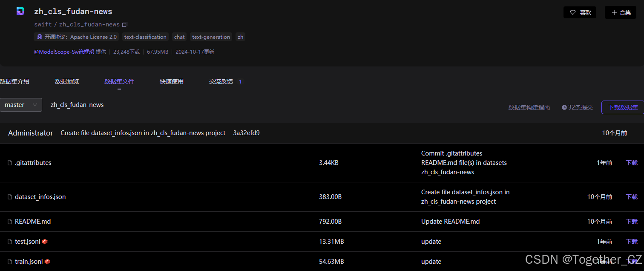Click the file icon of README.md
644x271 pixels.
(x=10, y=222)
